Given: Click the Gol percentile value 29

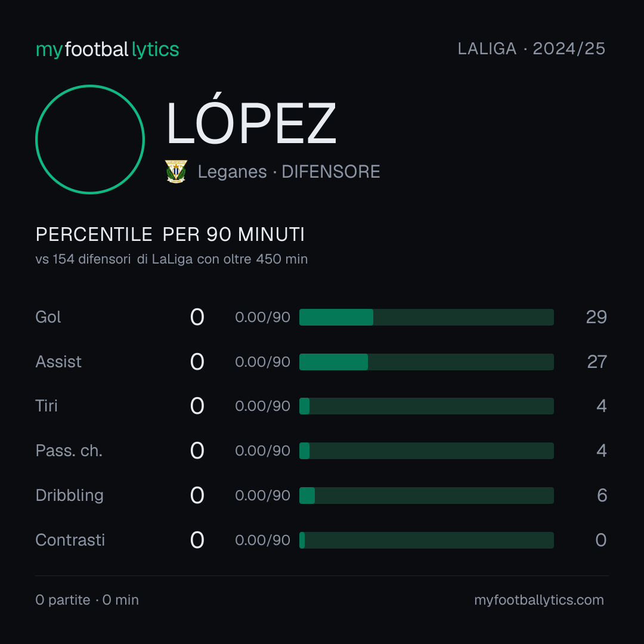Looking at the screenshot, I should (x=596, y=317).
